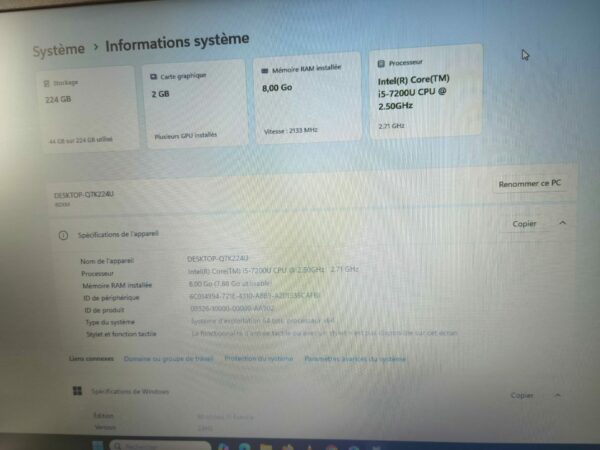Click the 'ID de périphérique' row label
Image resolution: width=600 pixels, height=450 pixels.
111,298
